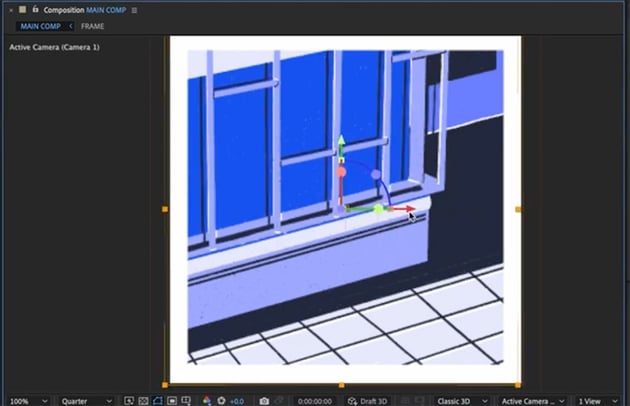Image resolution: width=630 pixels, height=406 pixels.
Task: Open the Show Channel color menu
Action: (207, 400)
